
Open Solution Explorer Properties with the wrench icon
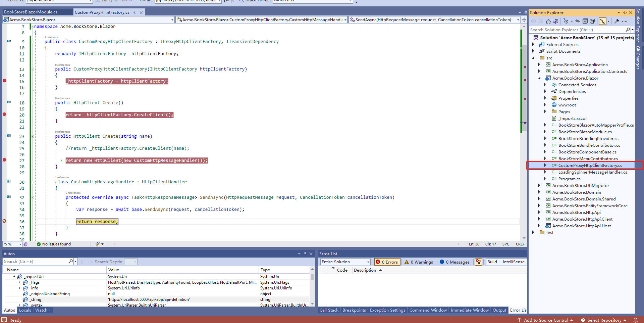[616, 21]
